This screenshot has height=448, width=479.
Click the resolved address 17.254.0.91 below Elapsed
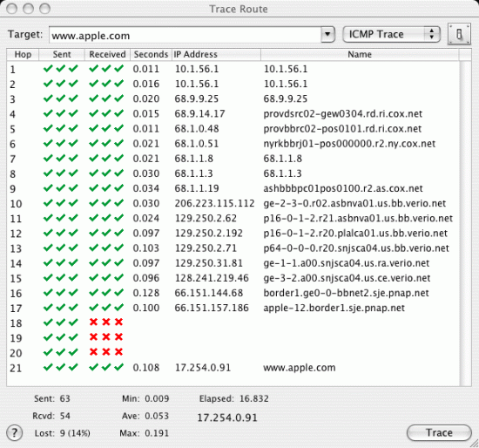[227, 417]
